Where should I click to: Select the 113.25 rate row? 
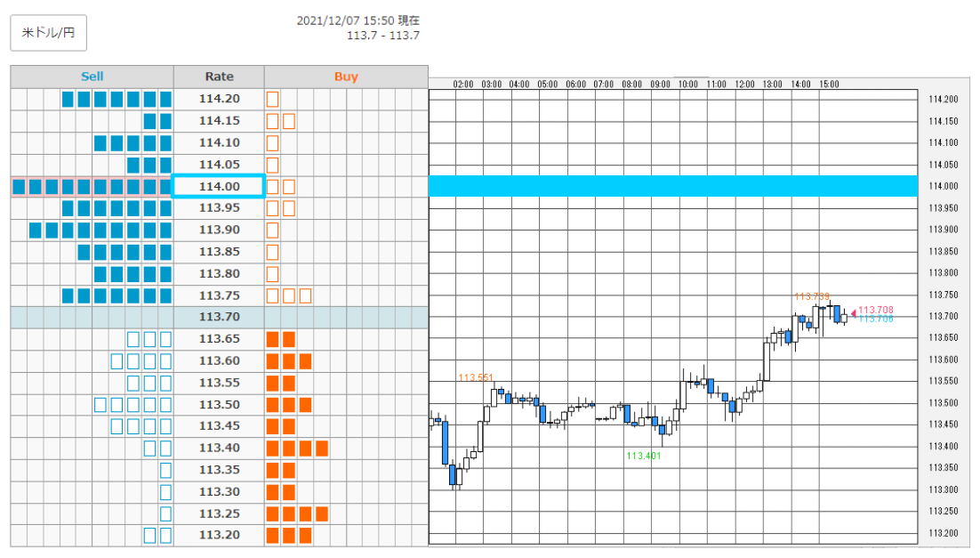[x=219, y=514]
